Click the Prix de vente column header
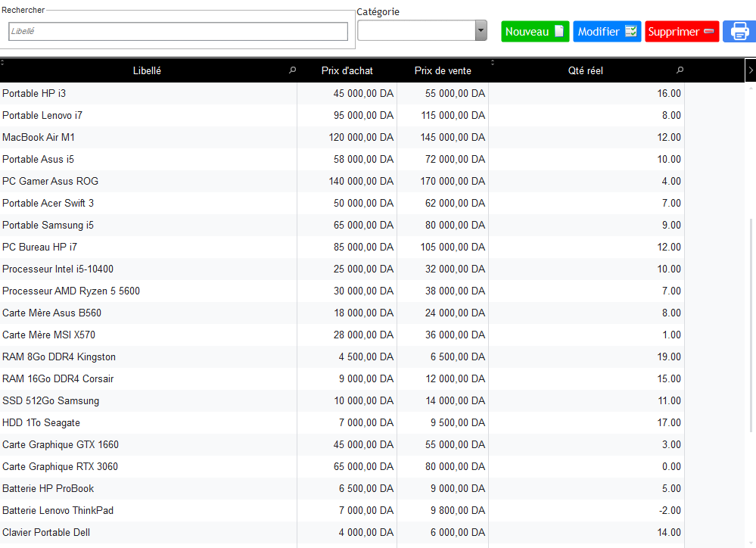The image size is (756, 548). pos(443,70)
